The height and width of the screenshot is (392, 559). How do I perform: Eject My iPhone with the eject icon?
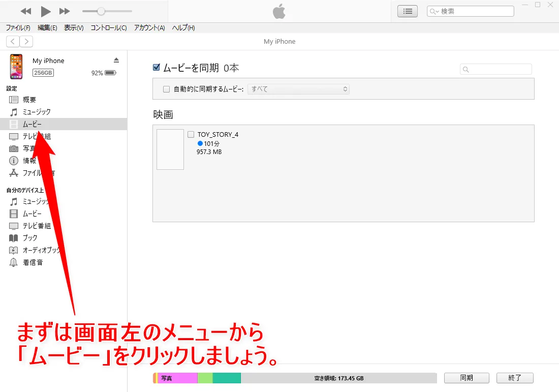[116, 60]
